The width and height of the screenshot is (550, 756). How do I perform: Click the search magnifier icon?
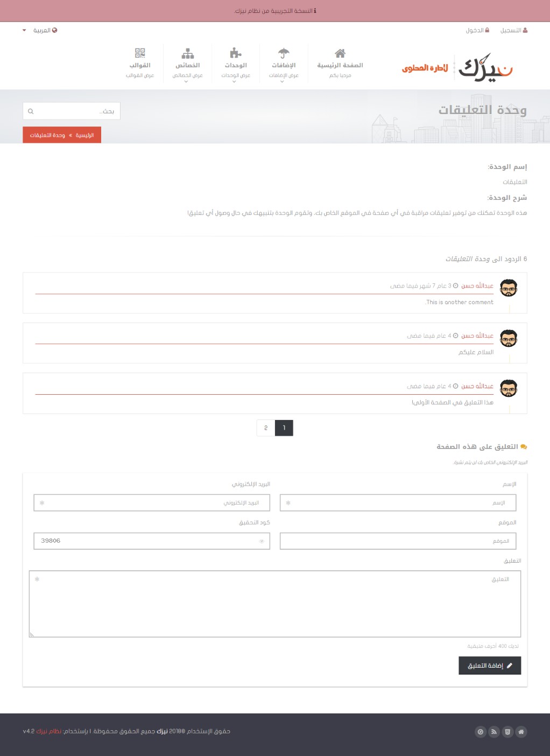[31, 111]
